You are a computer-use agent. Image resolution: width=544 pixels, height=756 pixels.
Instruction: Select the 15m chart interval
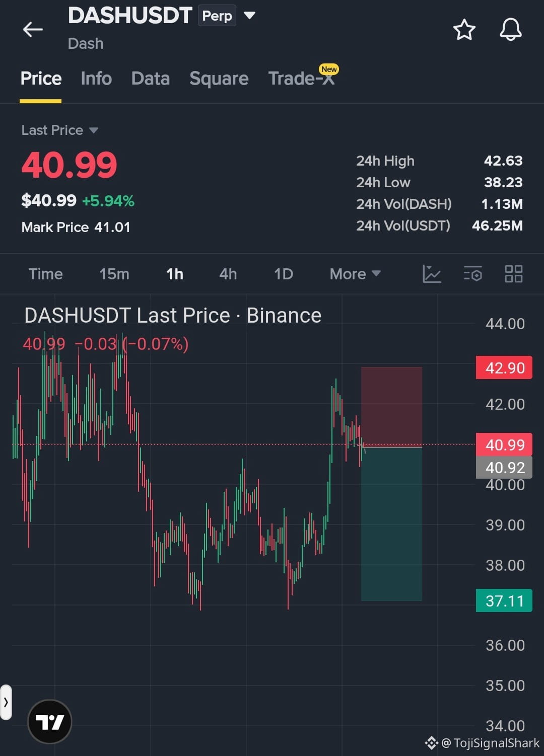(114, 274)
